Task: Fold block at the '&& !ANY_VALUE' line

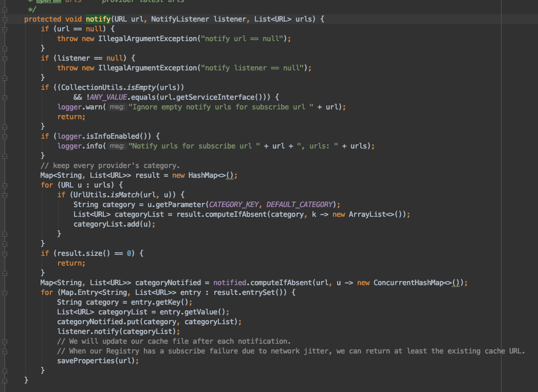Action: 5,98
